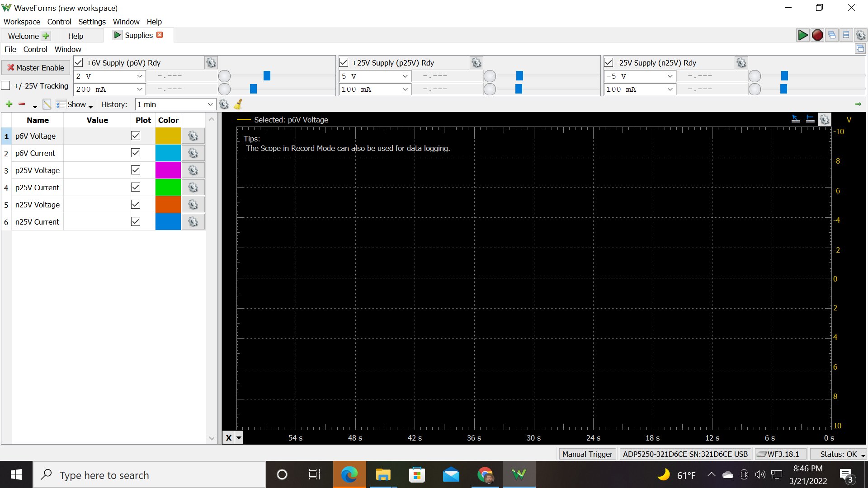Open +6V Supply settings gear
Viewport: 868px width, 488px height.
pos(211,63)
